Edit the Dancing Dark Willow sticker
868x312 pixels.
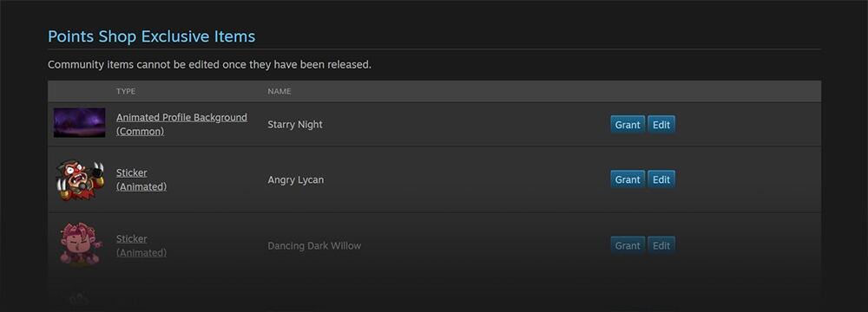point(661,245)
